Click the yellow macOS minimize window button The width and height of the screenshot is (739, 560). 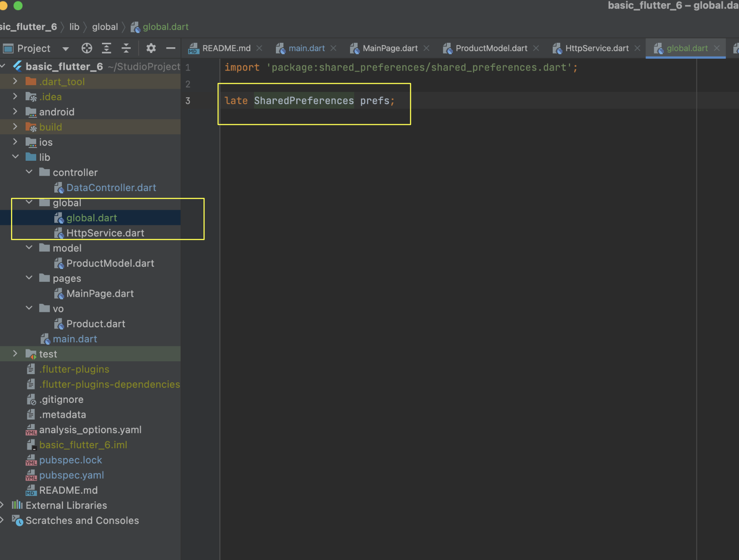pos(3,5)
